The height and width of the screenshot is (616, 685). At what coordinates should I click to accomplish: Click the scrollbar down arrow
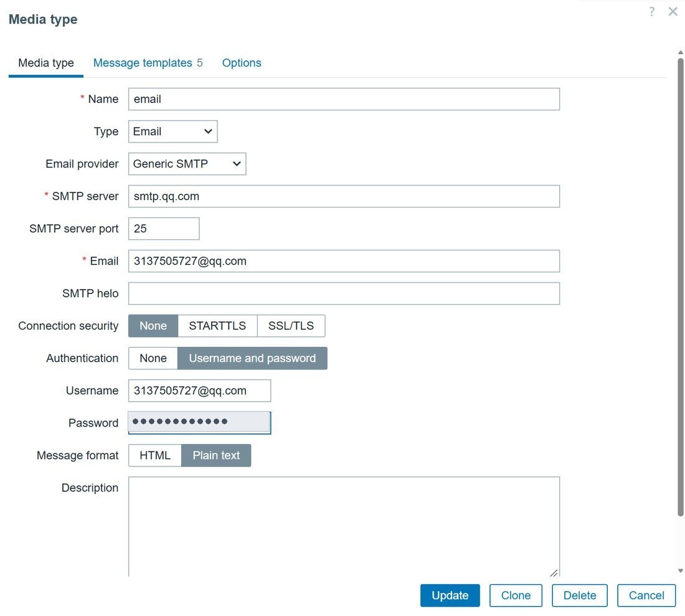click(x=681, y=571)
